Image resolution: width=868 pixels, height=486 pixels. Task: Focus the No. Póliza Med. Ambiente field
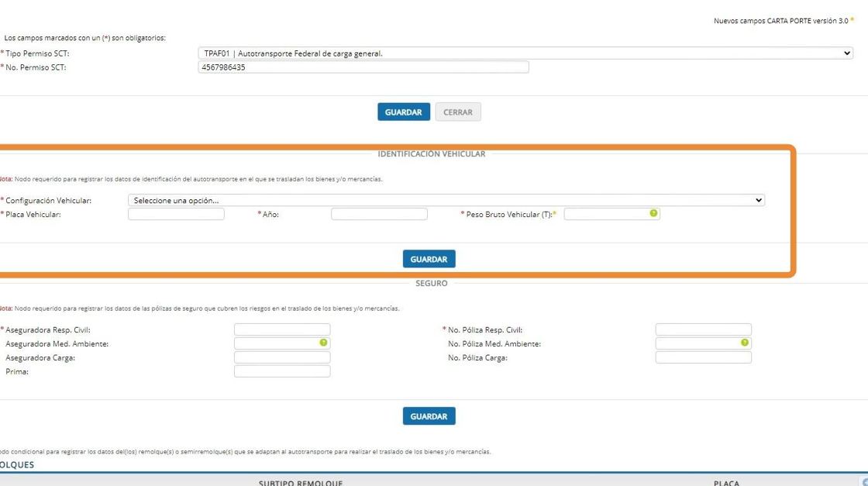pos(704,343)
